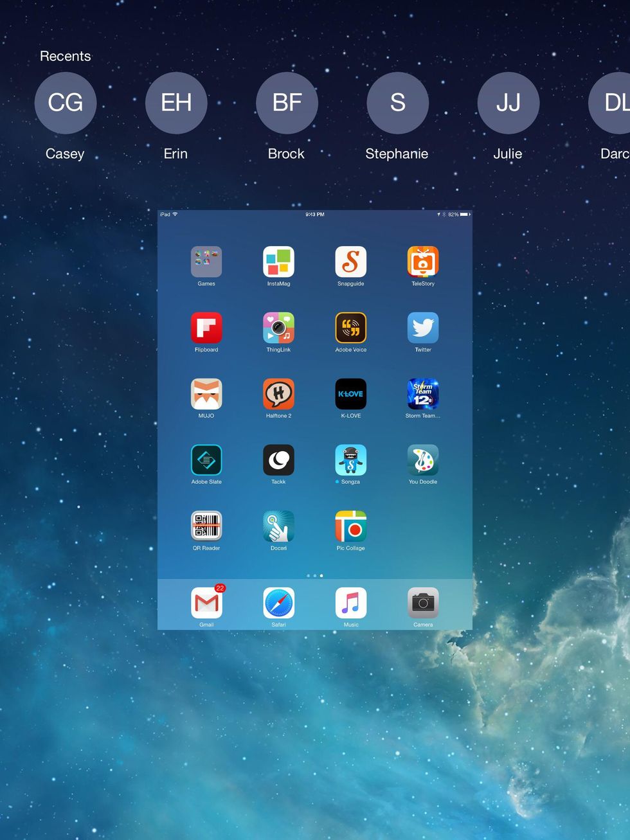The height and width of the screenshot is (840, 630).
Task: Open the Songza music app
Action: coord(350,460)
